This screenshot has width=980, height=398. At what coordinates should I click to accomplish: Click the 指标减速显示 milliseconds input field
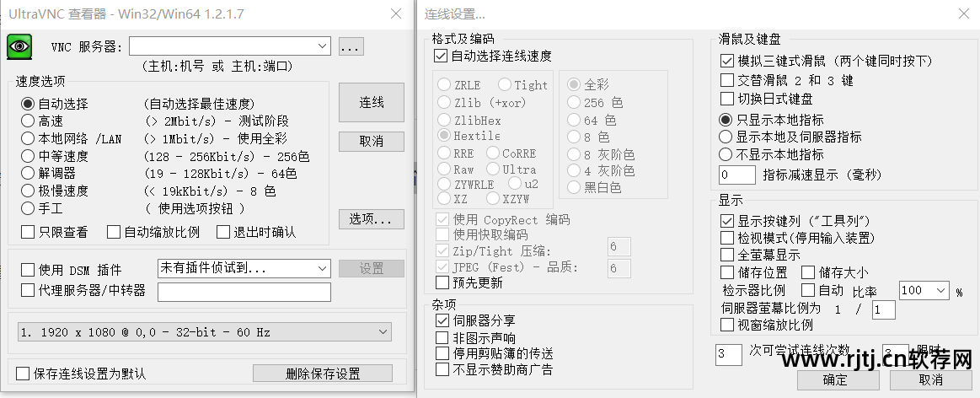pyautogui.click(x=736, y=175)
